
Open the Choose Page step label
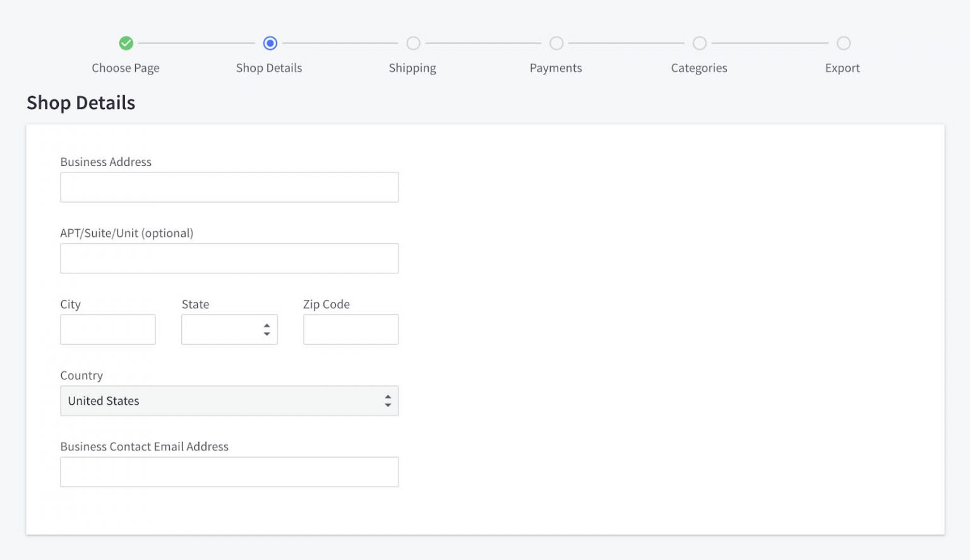pyautogui.click(x=126, y=68)
